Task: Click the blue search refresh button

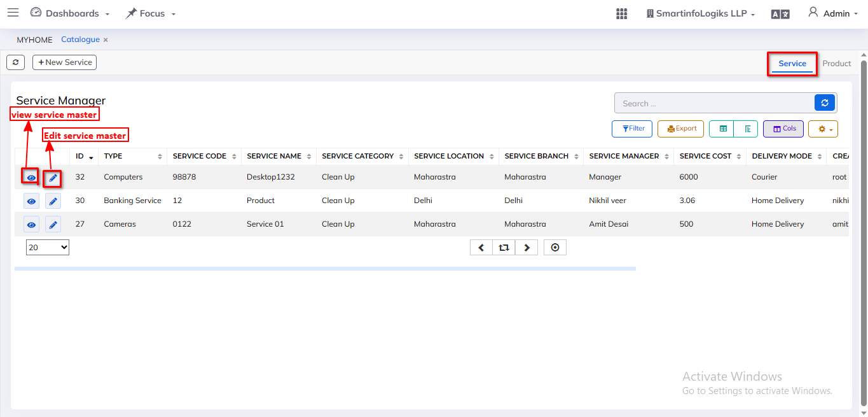Action: [x=824, y=103]
